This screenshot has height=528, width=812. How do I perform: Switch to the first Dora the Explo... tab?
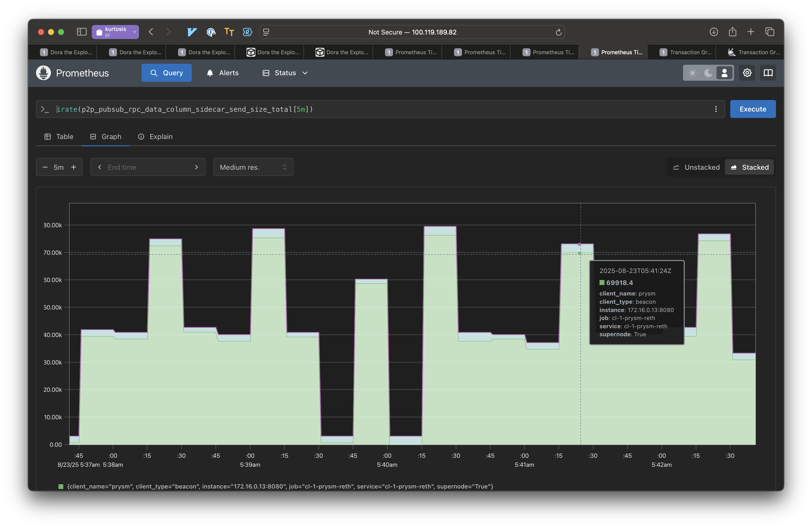pyautogui.click(x=66, y=52)
